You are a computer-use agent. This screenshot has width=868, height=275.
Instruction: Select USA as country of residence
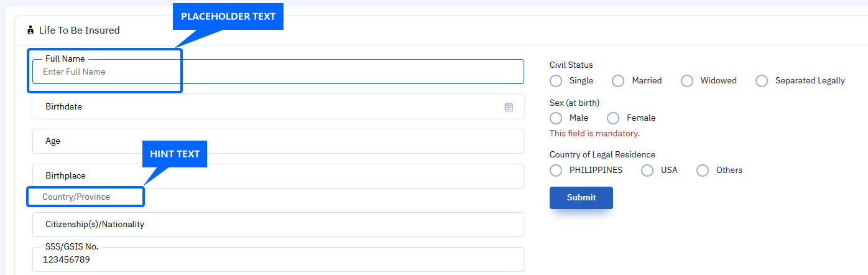click(647, 170)
